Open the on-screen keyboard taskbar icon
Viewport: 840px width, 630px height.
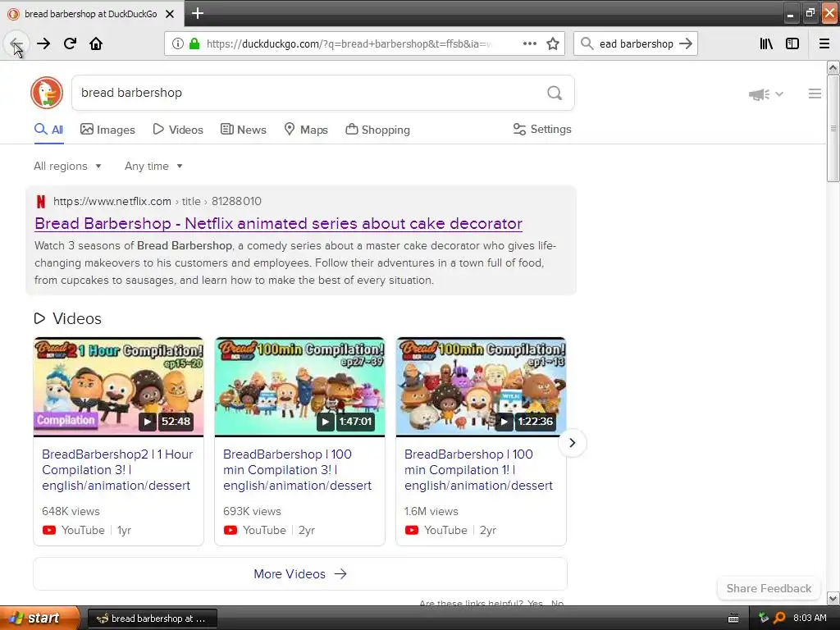(x=733, y=619)
